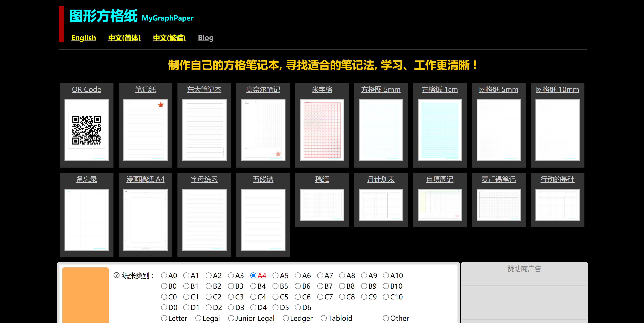Screen dimensions: 644x323
Task: Open the red 米字格 grid thumbnail
Action: tap(322, 130)
